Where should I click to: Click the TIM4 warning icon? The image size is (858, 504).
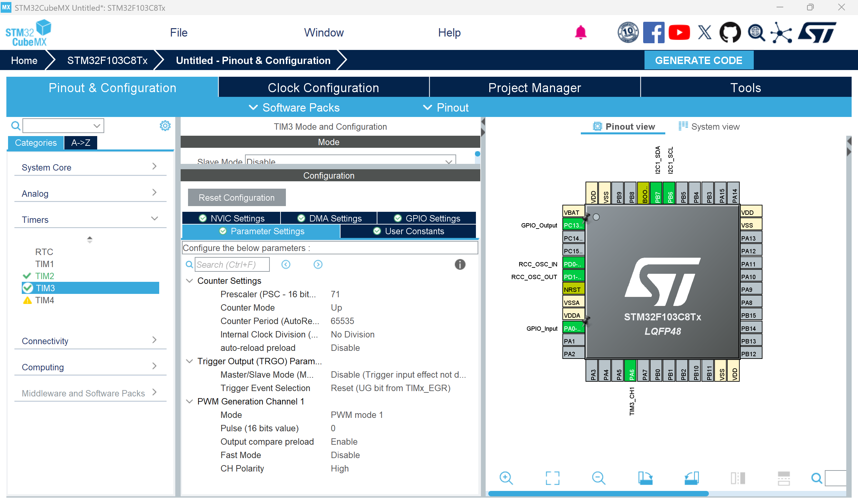tap(27, 300)
